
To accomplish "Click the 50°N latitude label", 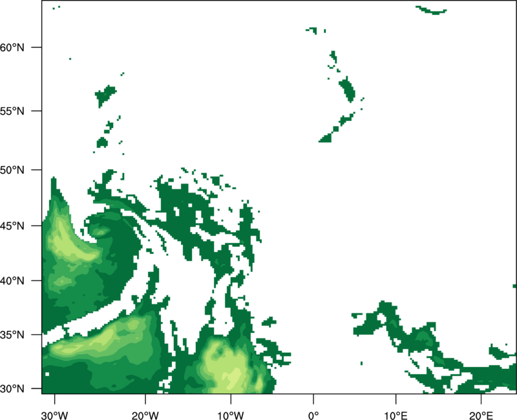I will click(x=12, y=170).
